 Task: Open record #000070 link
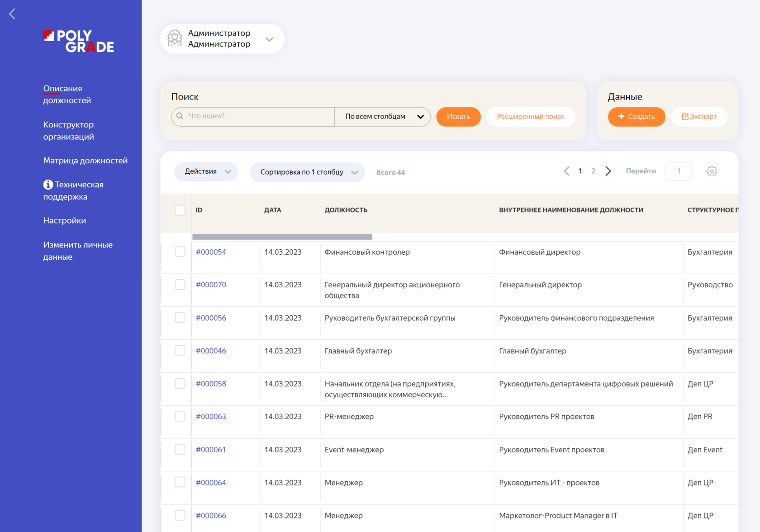211,285
